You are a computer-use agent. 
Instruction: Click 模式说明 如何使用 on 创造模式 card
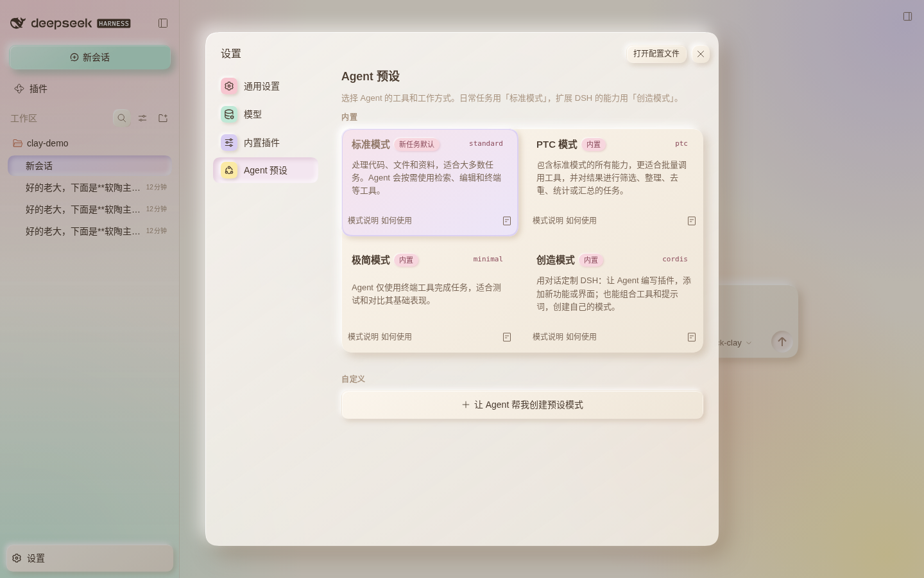click(565, 337)
